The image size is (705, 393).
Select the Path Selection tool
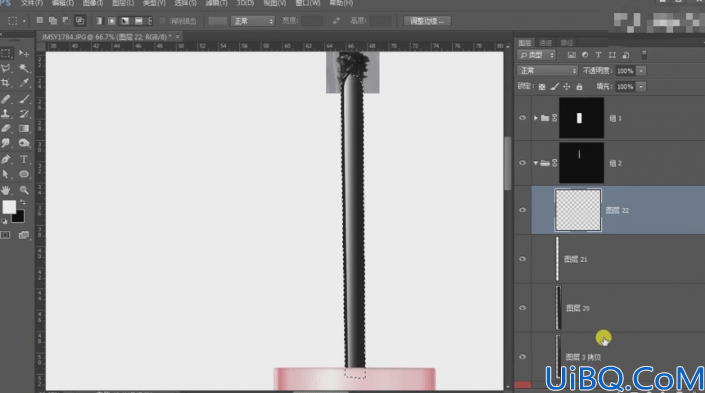(x=6, y=174)
